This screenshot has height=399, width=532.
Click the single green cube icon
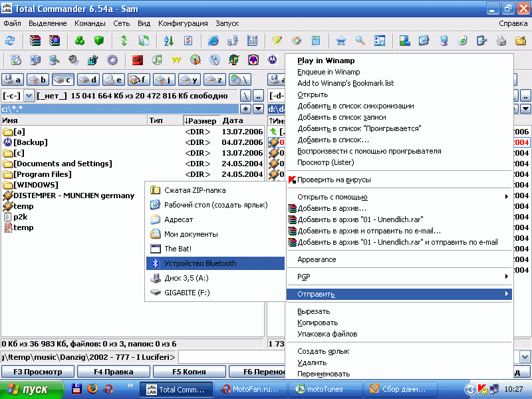click(x=98, y=41)
